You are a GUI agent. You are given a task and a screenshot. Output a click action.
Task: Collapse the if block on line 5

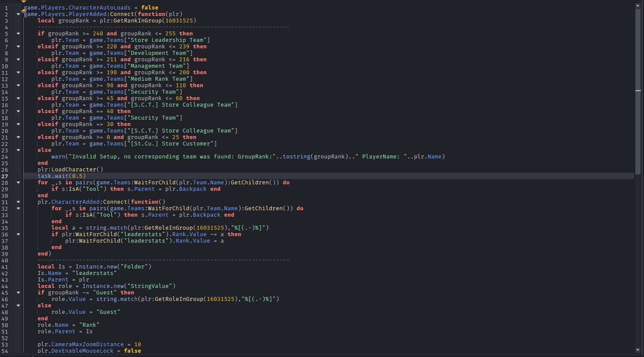tap(18, 34)
